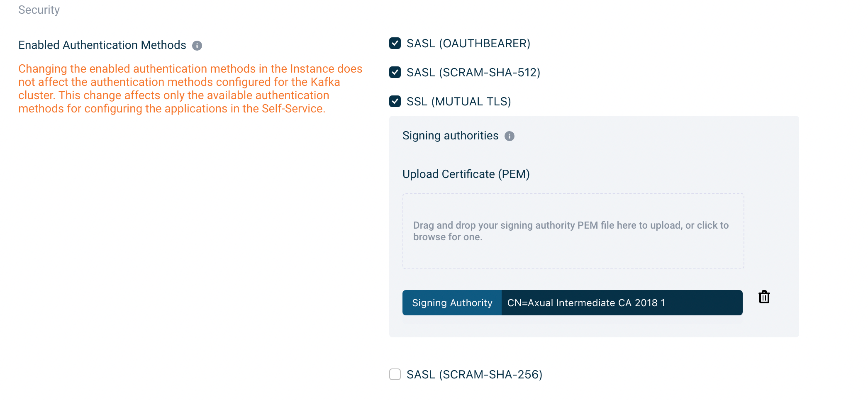
Task: Click the Signing authorities panel heading
Action: click(x=450, y=135)
